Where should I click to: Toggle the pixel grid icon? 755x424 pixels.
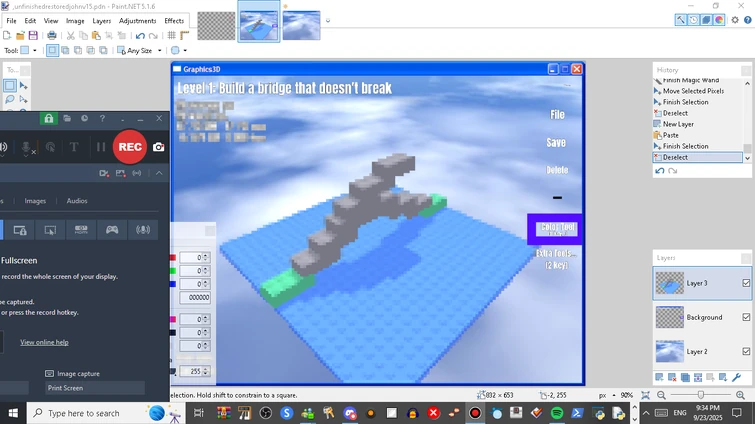tap(171, 35)
